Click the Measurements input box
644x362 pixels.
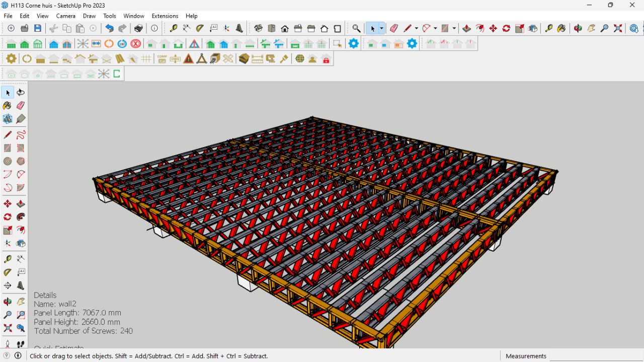(x=595, y=356)
